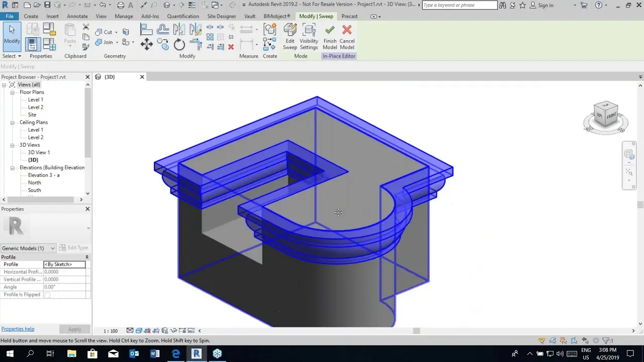This screenshot has width=644, height=362.
Task: Open the Properties help link
Action: (x=18, y=329)
